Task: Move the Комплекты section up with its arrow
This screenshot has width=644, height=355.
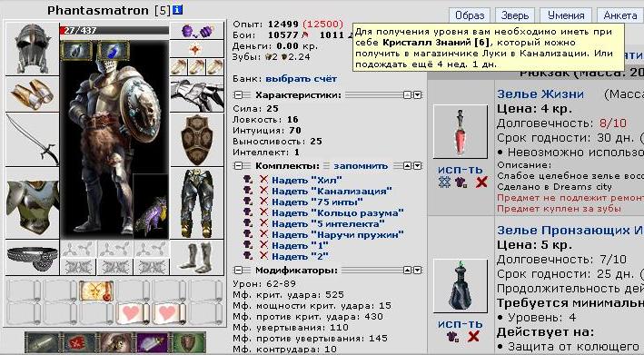Action: tap(407, 166)
